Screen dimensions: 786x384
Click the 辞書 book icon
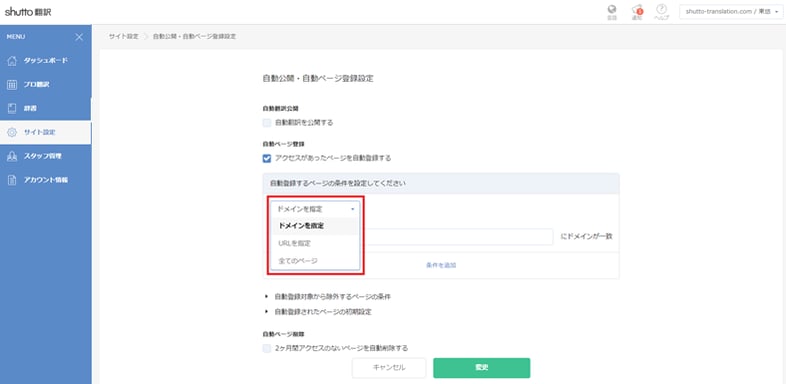[x=13, y=108]
